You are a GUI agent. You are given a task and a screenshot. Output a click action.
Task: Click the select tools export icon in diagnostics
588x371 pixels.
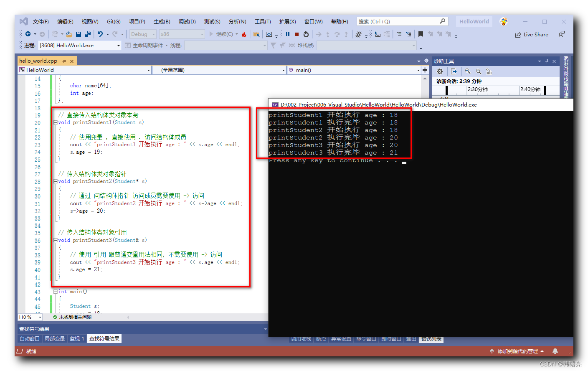(x=454, y=71)
